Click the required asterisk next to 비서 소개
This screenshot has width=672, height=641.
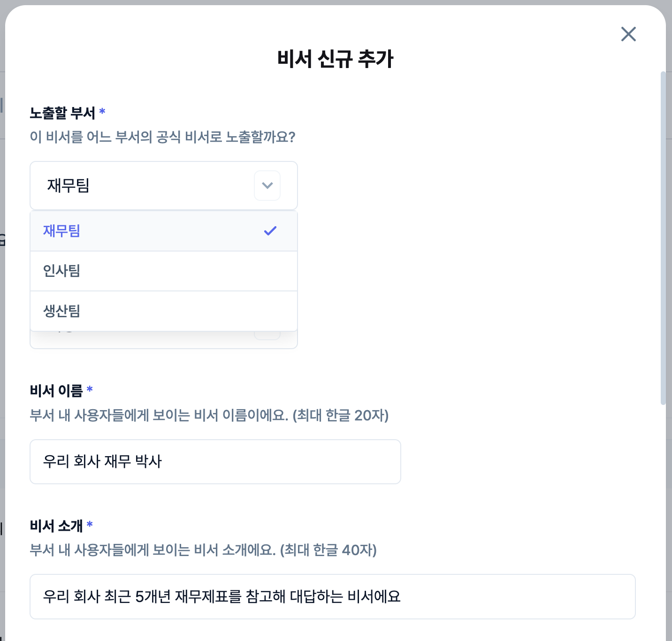coord(90,524)
